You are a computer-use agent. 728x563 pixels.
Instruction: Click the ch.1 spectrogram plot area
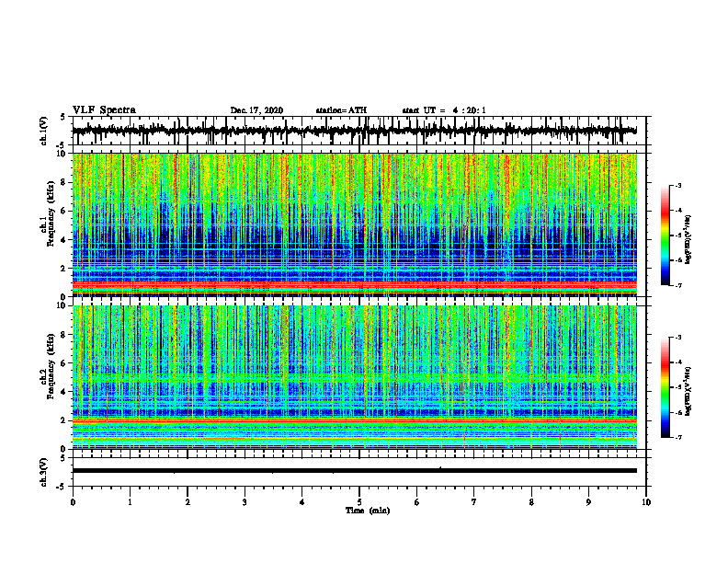click(x=354, y=224)
